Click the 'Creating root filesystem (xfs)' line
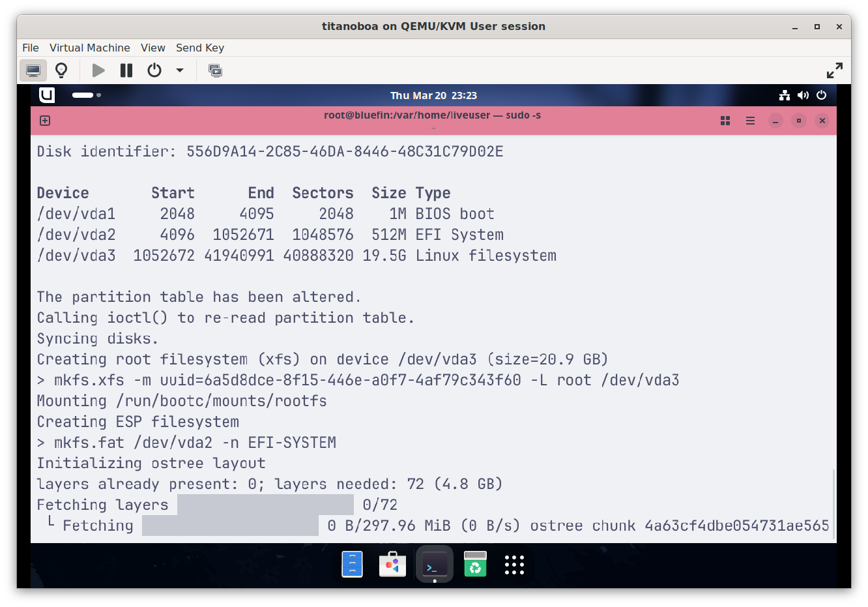The image size is (868, 607). point(323,360)
